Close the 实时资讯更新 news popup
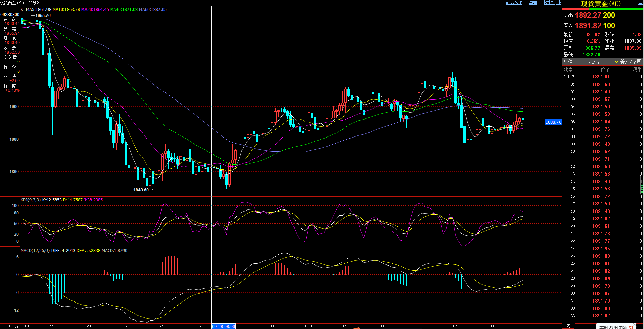The image size is (644, 329). [x=635, y=325]
